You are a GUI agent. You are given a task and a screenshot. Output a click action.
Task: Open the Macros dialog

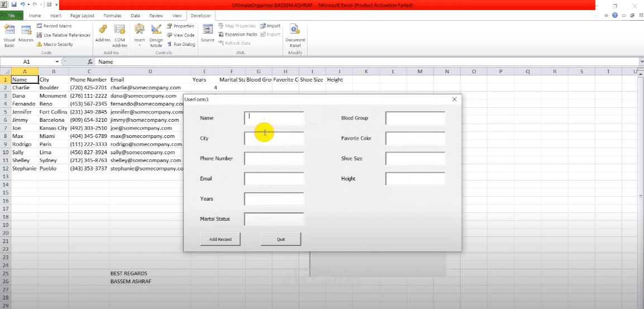[x=26, y=34]
